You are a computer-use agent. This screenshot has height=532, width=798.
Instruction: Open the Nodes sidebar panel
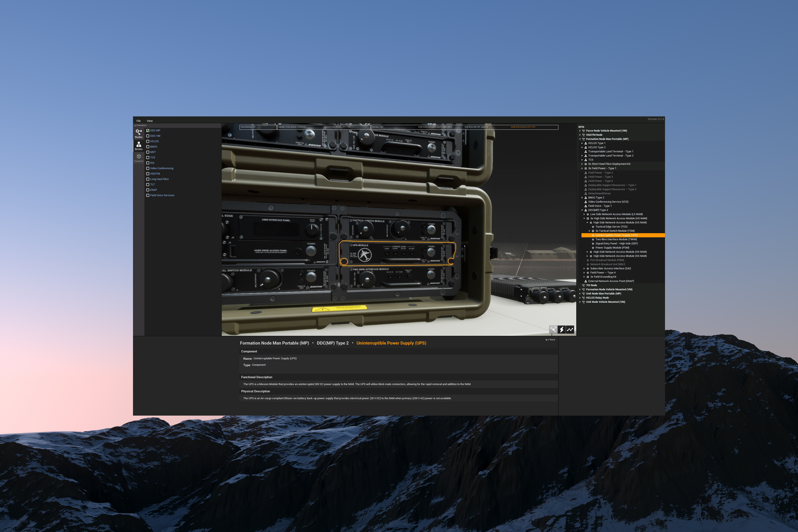point(139,133)
